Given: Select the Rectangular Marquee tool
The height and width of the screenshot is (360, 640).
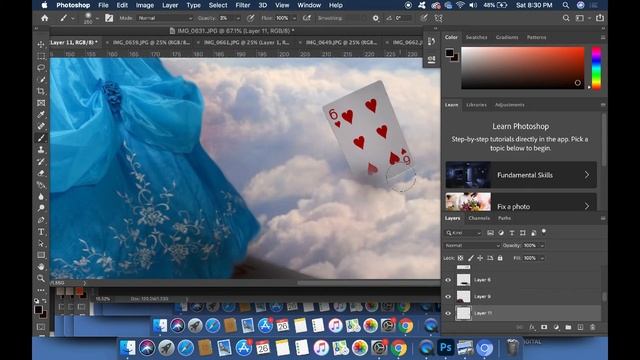Looking at the screenshot, I should tap(41, 56).
